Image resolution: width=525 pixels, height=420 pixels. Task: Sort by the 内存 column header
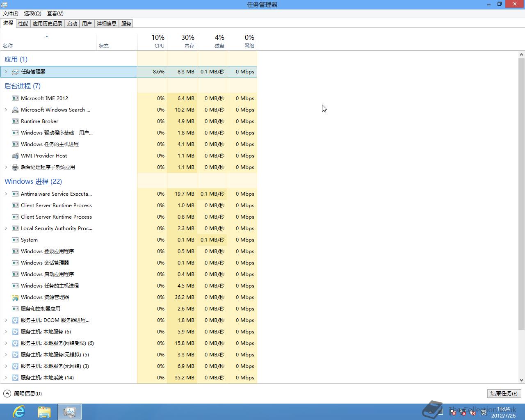pyautogui.click(x=182, y=41)
